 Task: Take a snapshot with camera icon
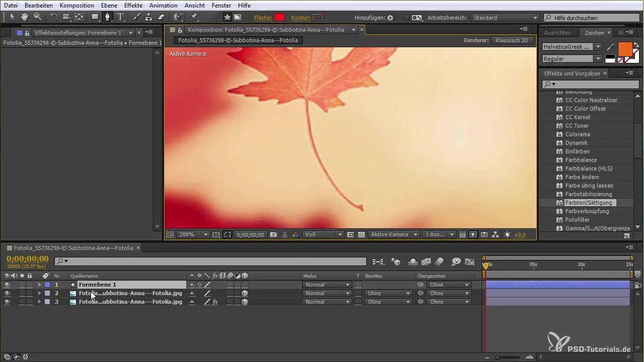[x=273, y=235]
